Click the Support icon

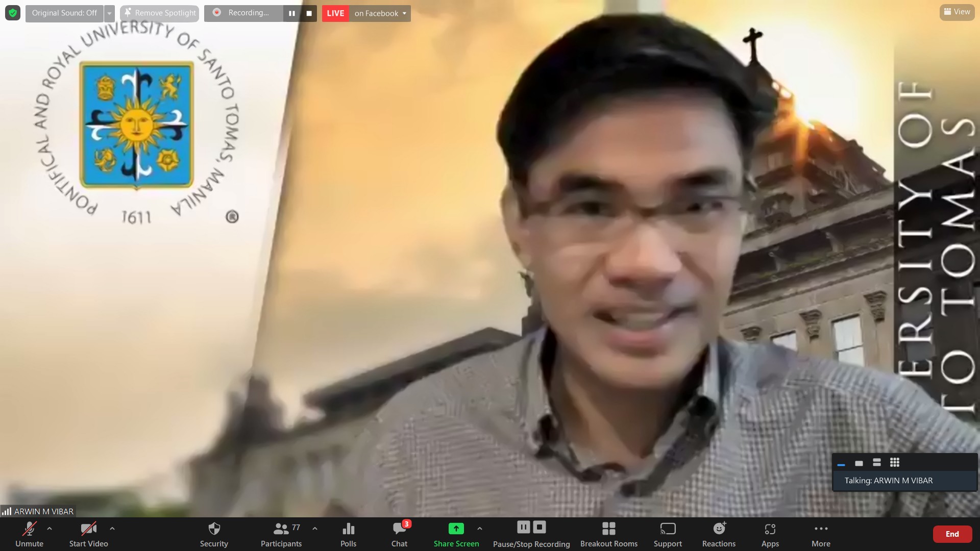click(668, 534)
